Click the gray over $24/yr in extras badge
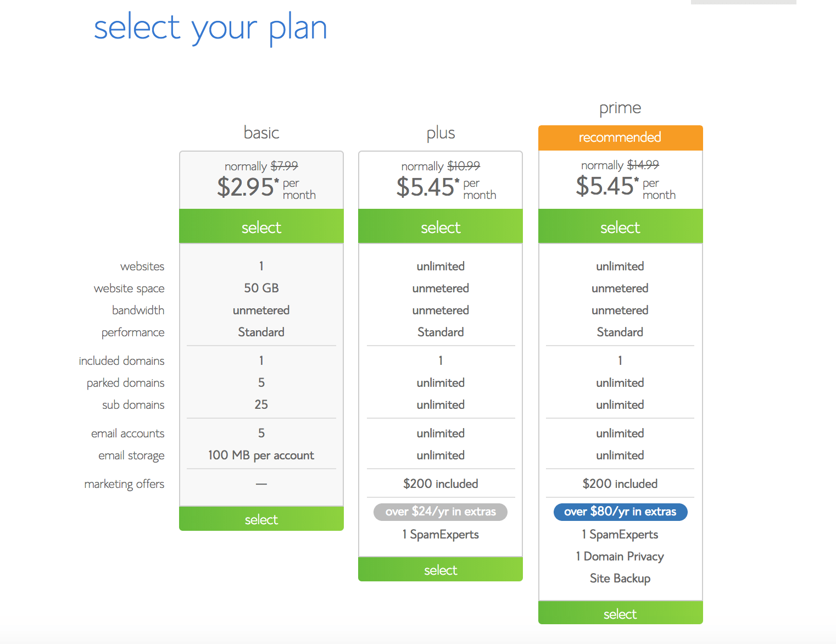 tap(441, 512)
